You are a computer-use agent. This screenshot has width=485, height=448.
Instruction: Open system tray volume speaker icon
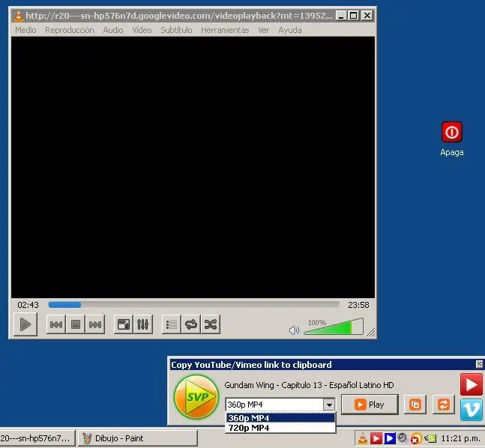point(402,438)
